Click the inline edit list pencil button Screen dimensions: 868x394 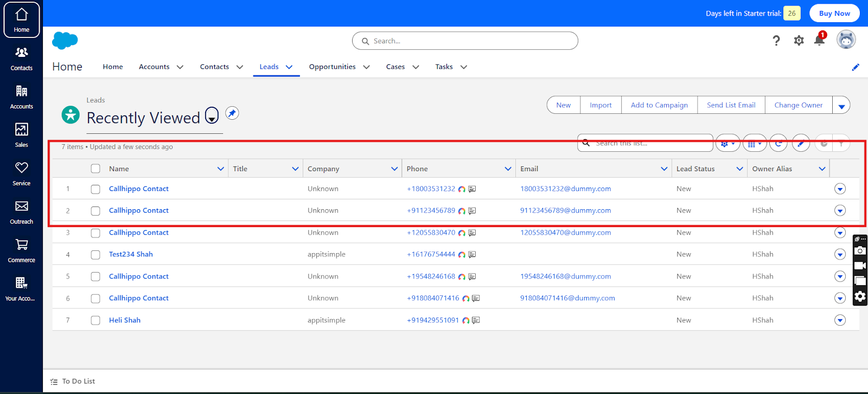(801, 144)
